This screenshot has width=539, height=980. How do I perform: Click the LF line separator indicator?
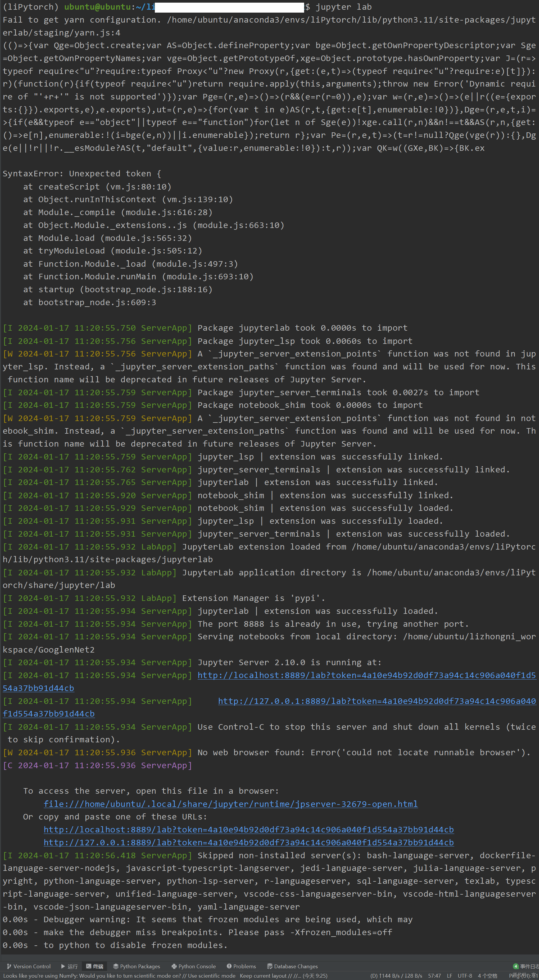coord(450,976)
